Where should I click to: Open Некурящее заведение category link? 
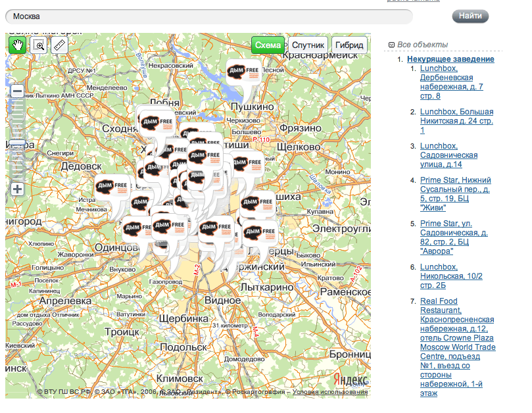point(450,59)
